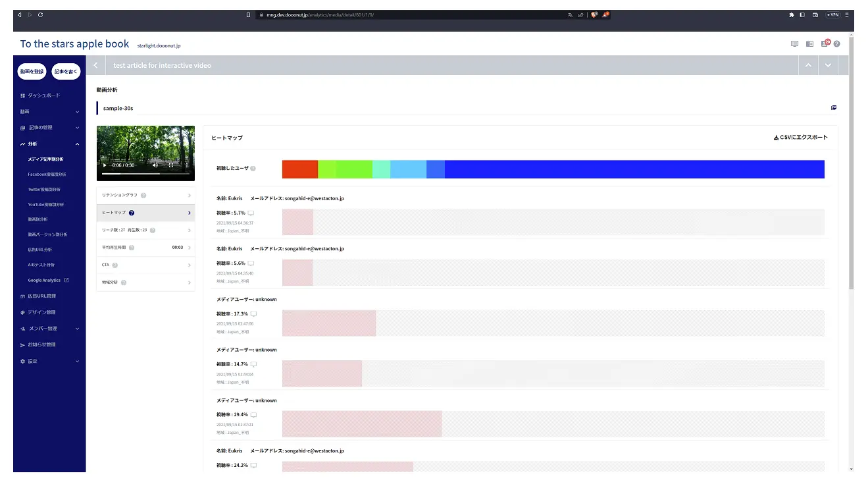Click the help icon beside 視聴したユーザ
The image size is (868, 490).
click(x=253, y=169)
